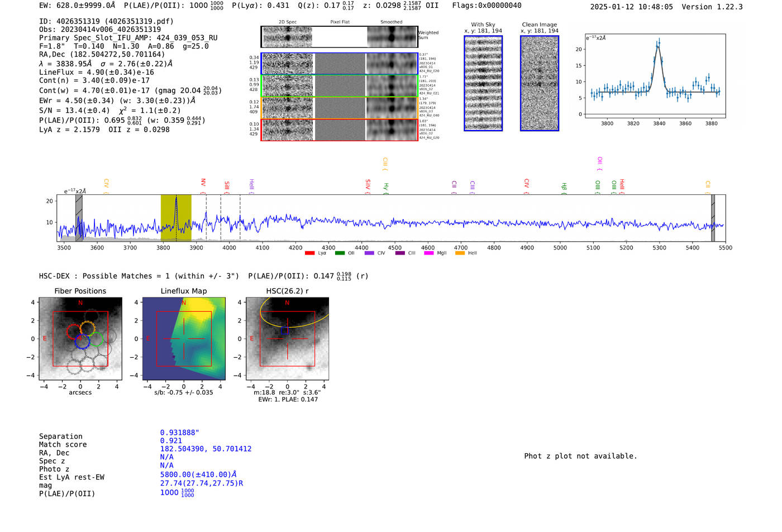782x532 pixels.
Task: Click the 'Phot z plot not available.' message
Action: coord(581,456)
